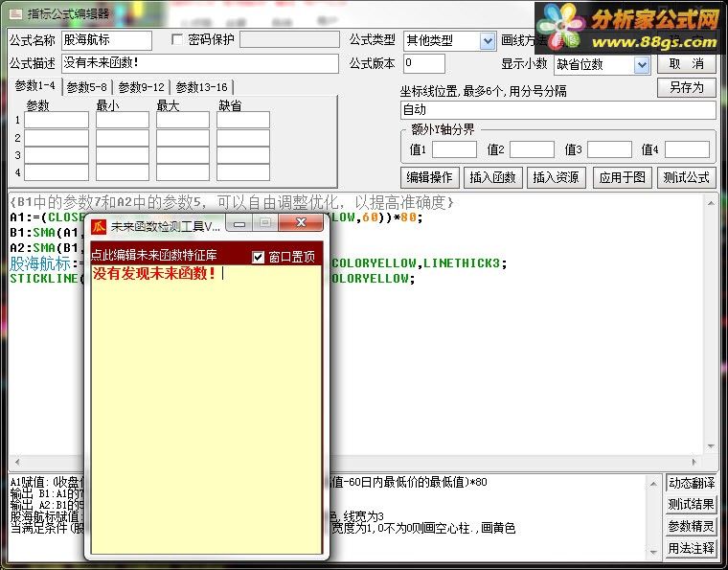The image size is (728, 570).
Task: Click 点此编辑未来函数特征库 link
Action: [153, 255]
